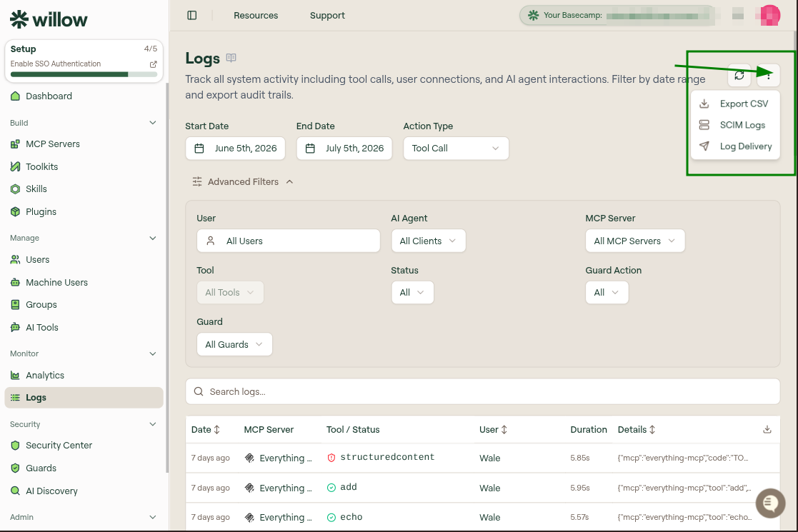
Task: Collapse the Monitor section
Action: pos(153,354)
